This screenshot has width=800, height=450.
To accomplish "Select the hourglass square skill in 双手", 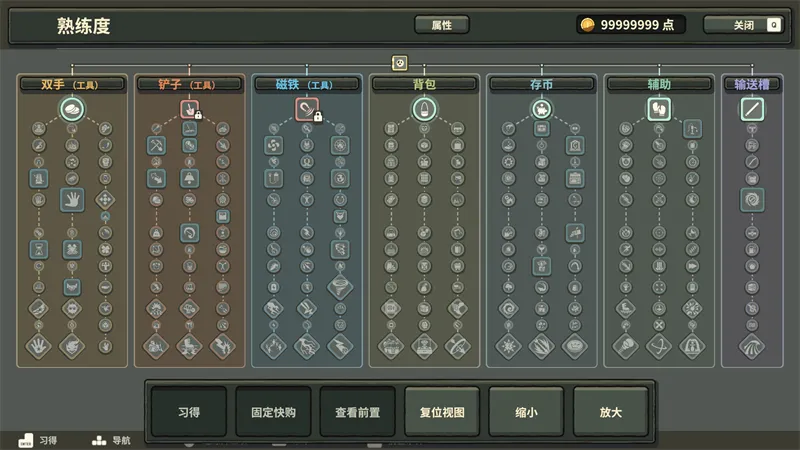I will pyautogui.click(x=39, y=249).
